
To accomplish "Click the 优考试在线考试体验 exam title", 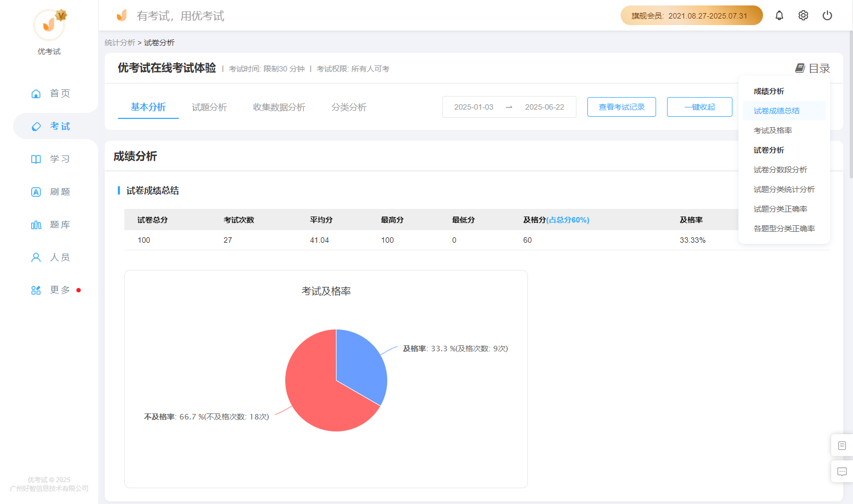I will [x=167, y=68].
